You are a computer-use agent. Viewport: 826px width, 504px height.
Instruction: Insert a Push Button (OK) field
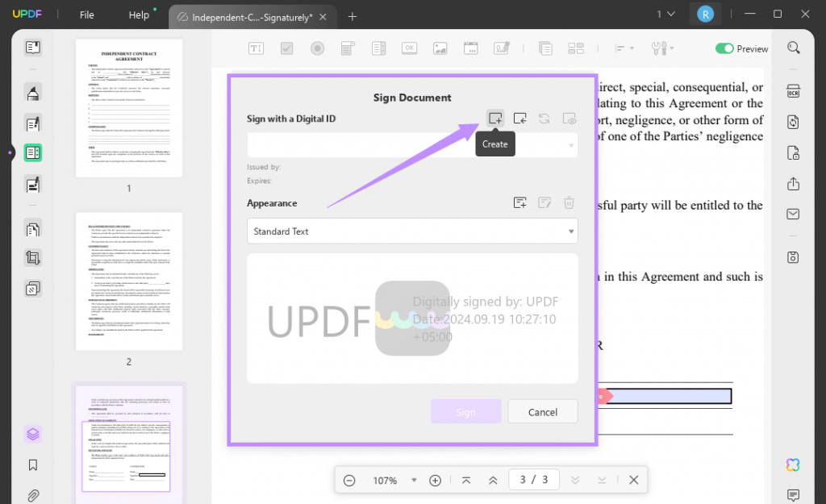click(409, 48)
